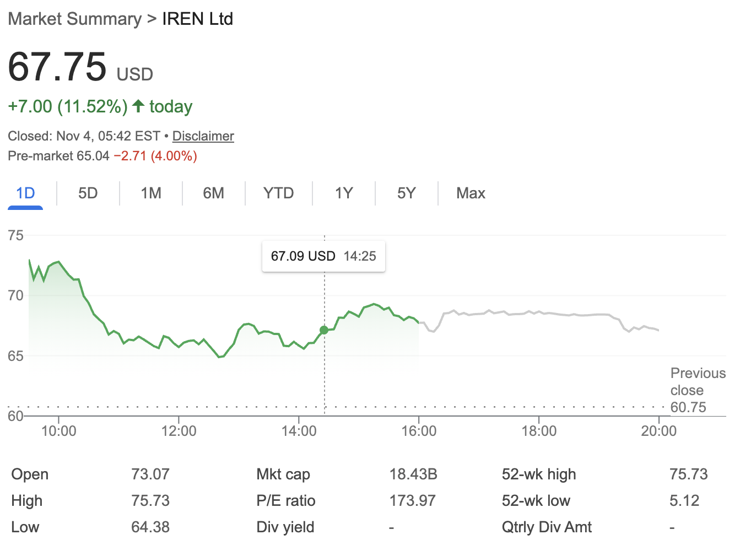Click the green marker dot on chart line

pos(324,330)
